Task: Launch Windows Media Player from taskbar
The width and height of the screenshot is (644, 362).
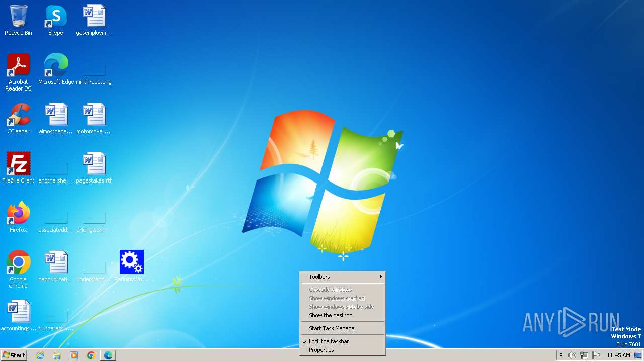Action: tap(74, 355)
